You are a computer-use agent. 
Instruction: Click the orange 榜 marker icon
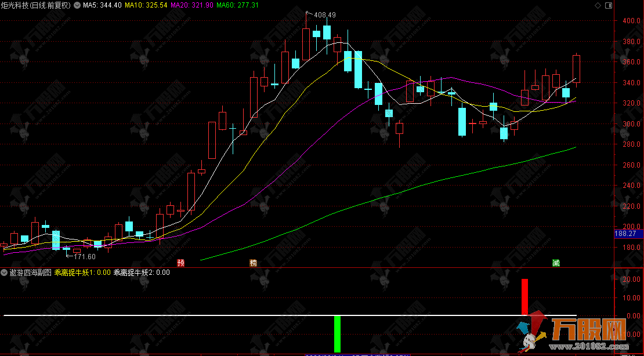coord(253,263)
